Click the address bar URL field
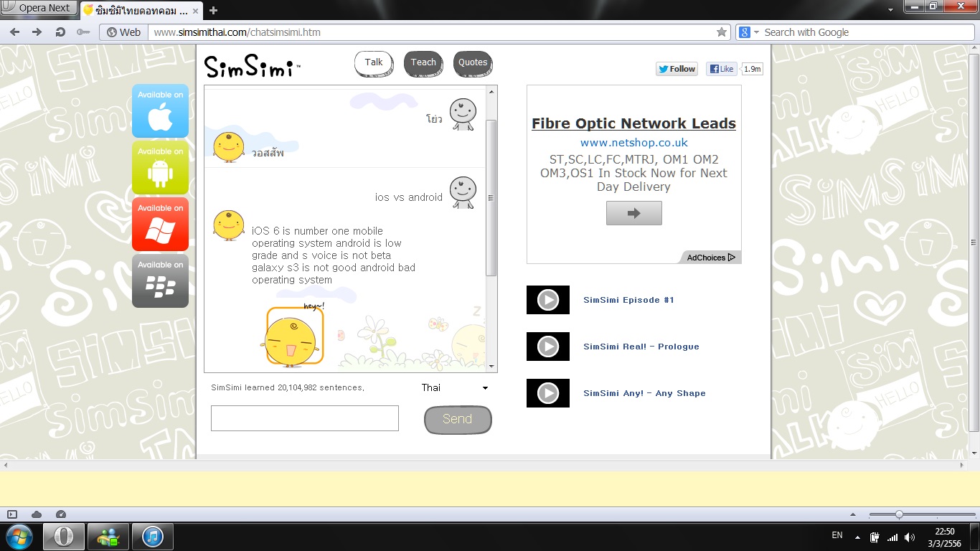The image size is (980, 551). coord(432,32)
